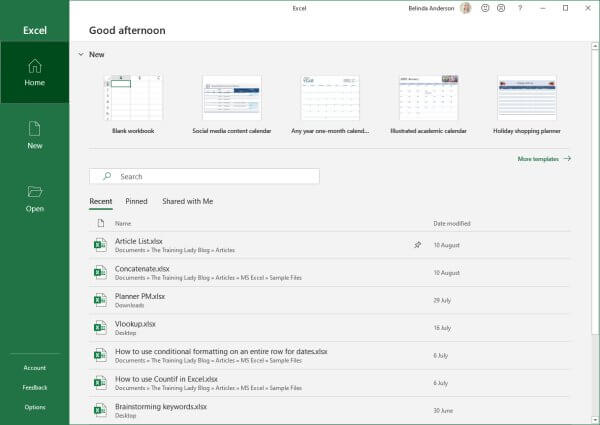Open the Feedback page
The image size is (600, 425).
[34, 388]
